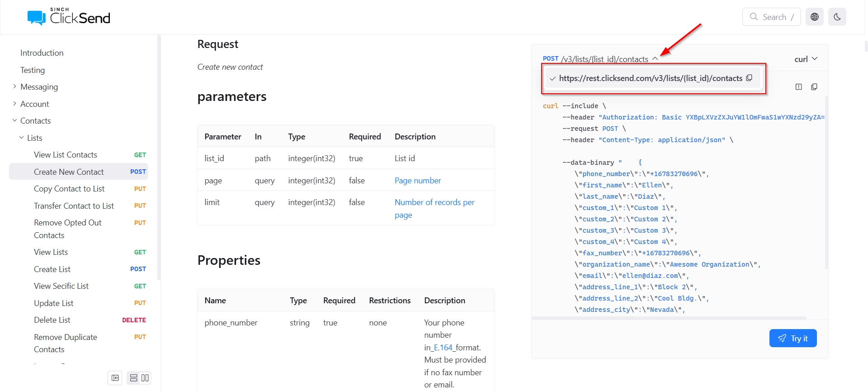Open Update List endpoint
This screenshot has width=868, height=392.
[79, 303]
